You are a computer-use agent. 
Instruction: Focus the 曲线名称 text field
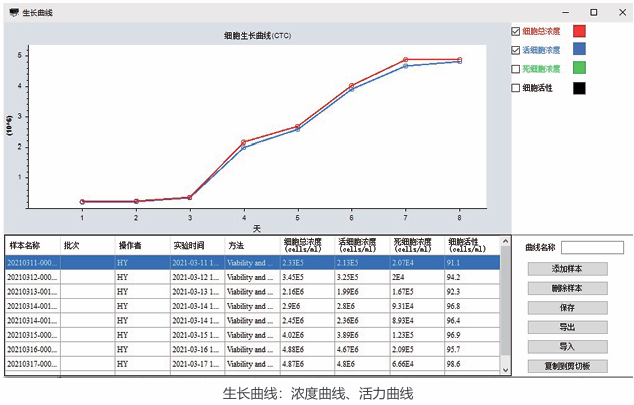[592, 247]
